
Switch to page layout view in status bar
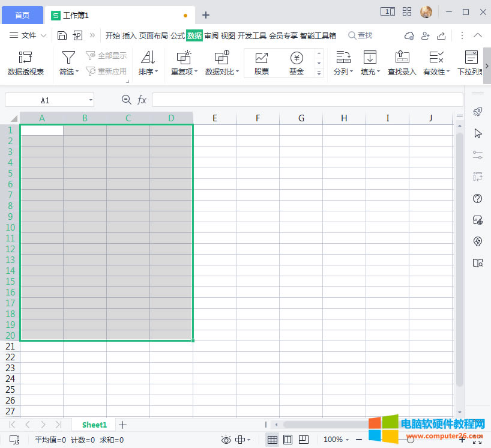pos(288,440)
